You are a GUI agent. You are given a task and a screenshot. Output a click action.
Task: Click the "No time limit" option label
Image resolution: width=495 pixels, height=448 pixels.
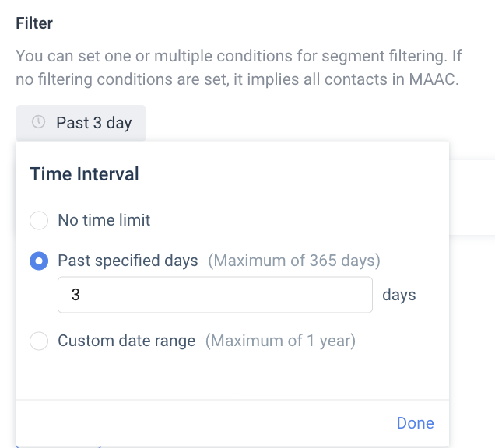[x=104, y=220]
